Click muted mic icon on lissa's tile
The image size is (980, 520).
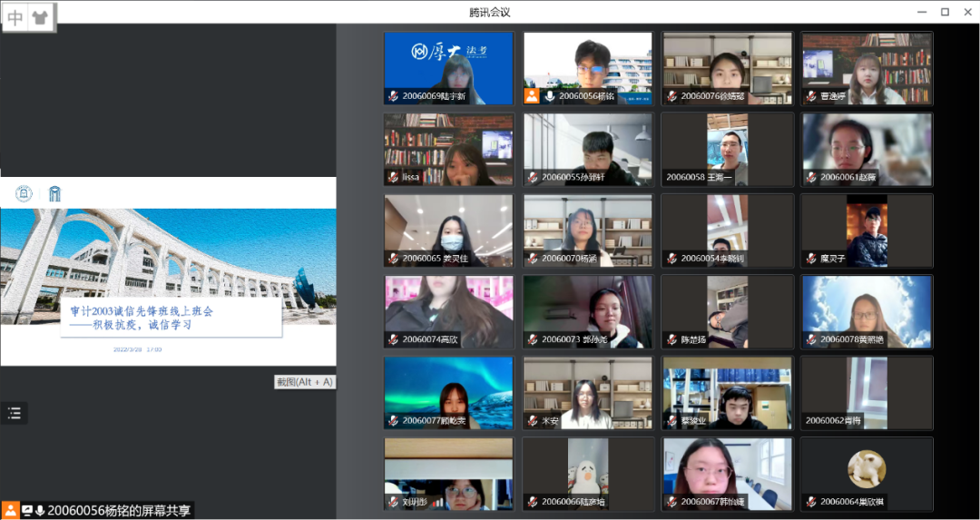coord(393,177)
